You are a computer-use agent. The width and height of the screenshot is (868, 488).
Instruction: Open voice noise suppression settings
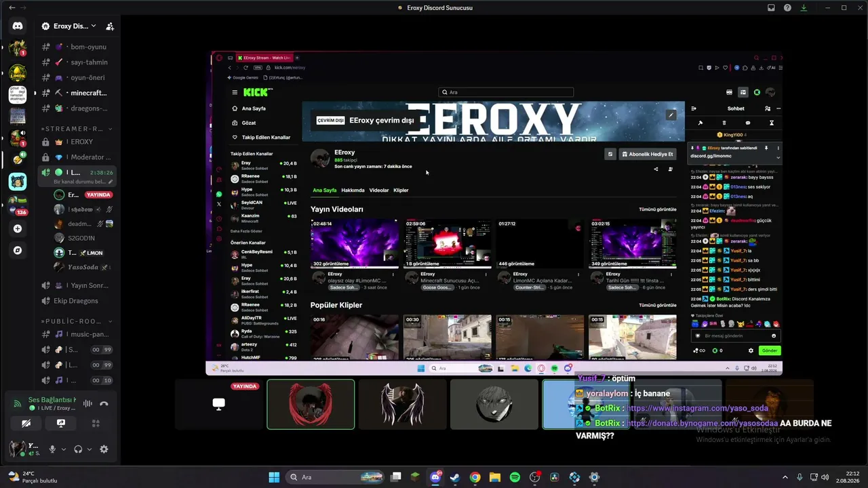point(87,404)
